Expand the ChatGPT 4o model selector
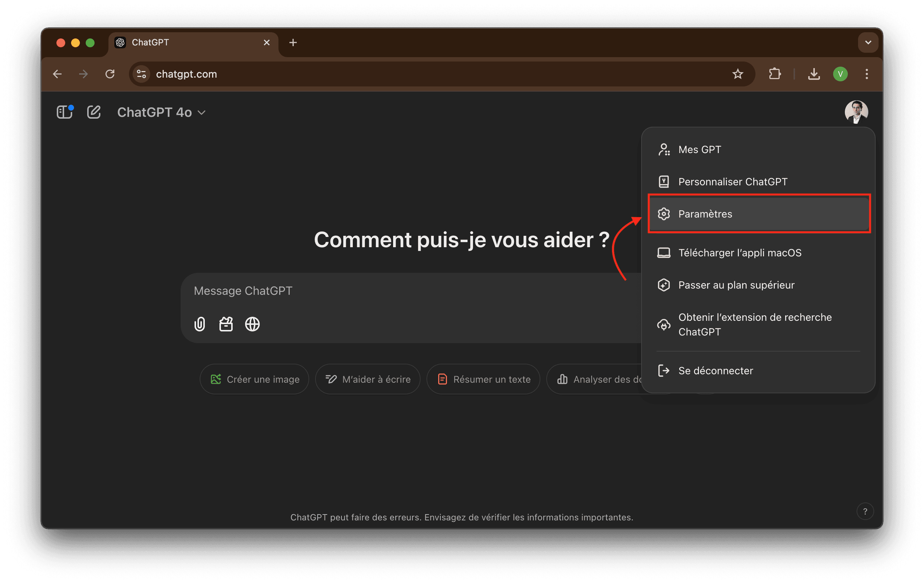Viewport: 924px width, 583px height. 161,112
